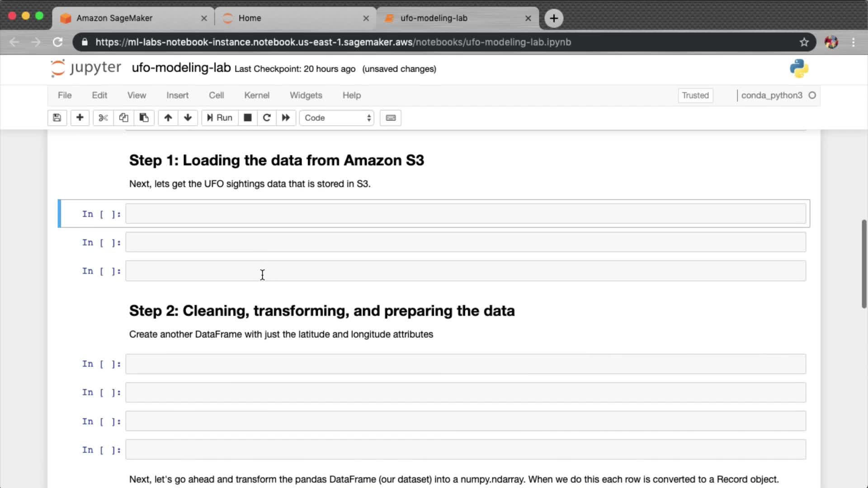Restart the kernel icon

tap(267, 118)
